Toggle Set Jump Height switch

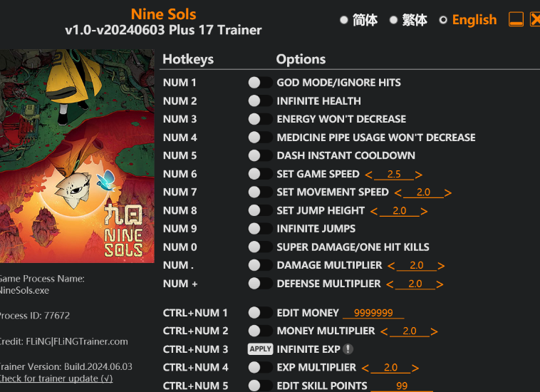[260, 210]
